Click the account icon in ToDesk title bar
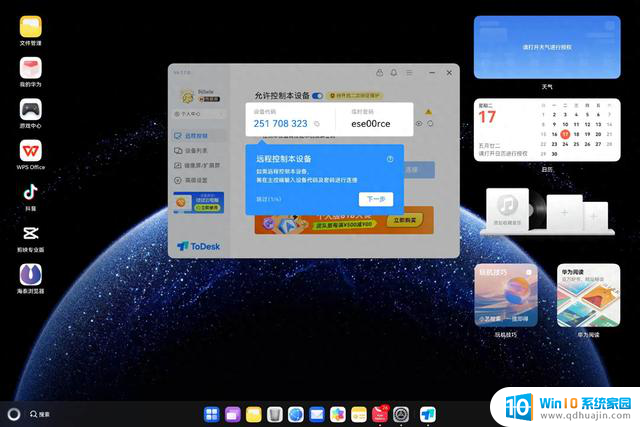 (380, 73)
